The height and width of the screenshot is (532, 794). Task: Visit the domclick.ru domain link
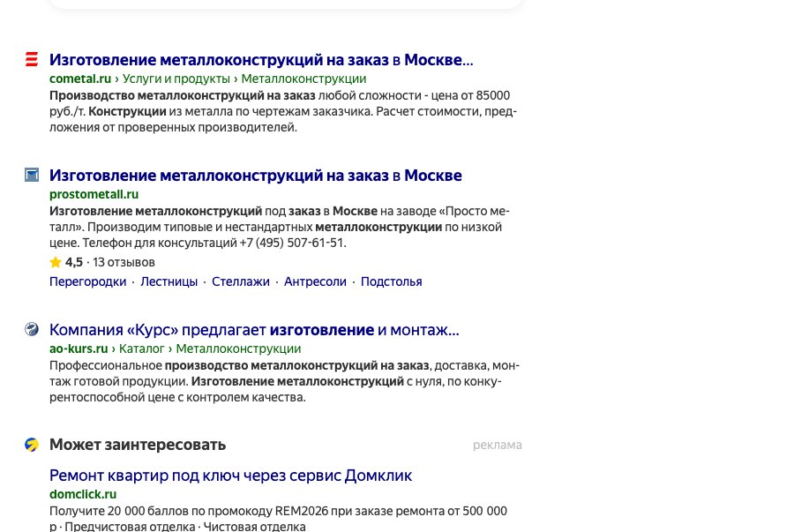point(83,494)
